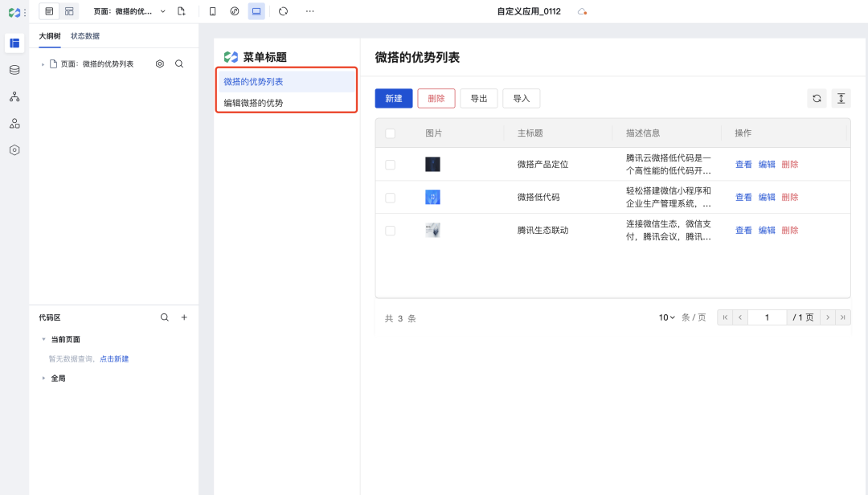Open the more options ellipsis menu
The height and width of the screenshot is (495, 868).
click(310, 11)
